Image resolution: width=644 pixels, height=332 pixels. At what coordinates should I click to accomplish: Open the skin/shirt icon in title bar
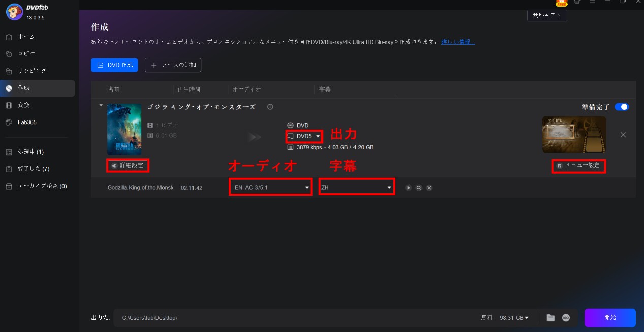click(x=577, y=2)
